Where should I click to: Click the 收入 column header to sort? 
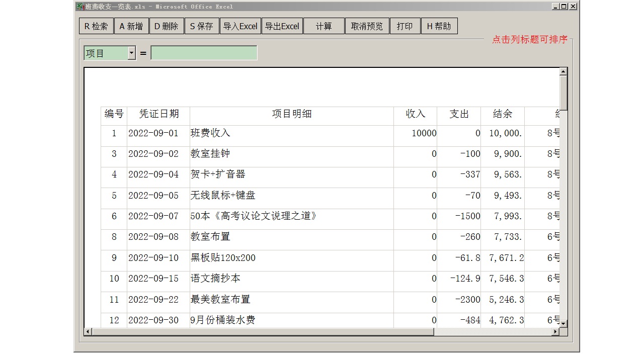coord(416,114)
